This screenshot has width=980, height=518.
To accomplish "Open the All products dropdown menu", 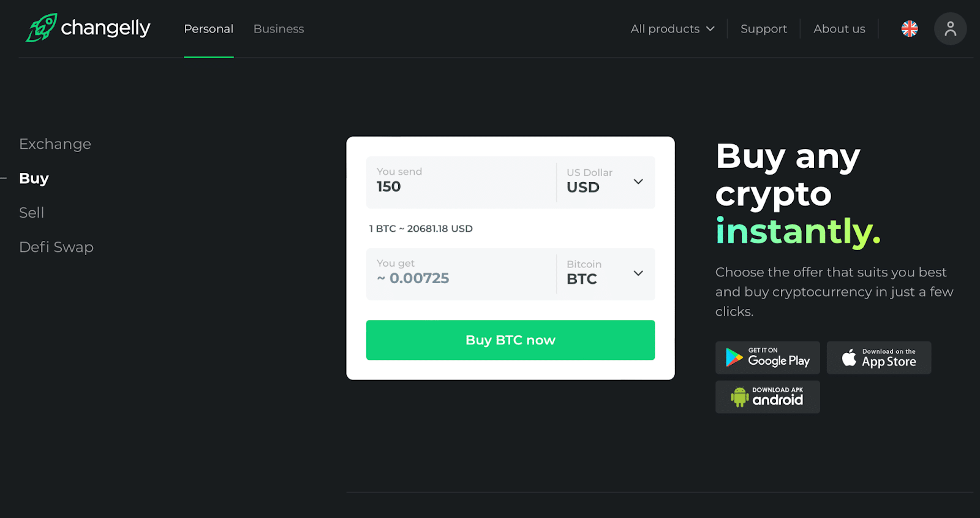I will pos(673,29).
